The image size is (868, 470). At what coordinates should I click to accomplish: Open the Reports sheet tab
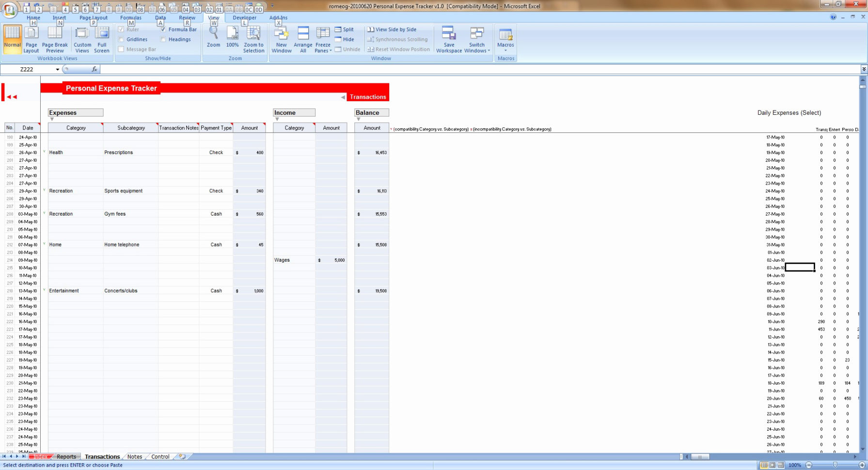[66, 456]
